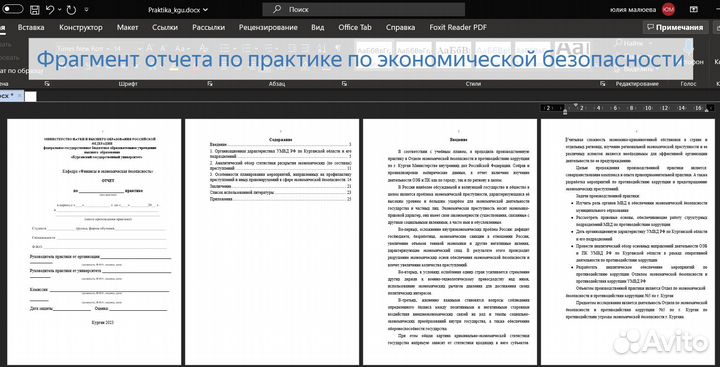Click the Save diskette icon
The width and height of the screenshot is (720, 367).
tap(34, 9)
